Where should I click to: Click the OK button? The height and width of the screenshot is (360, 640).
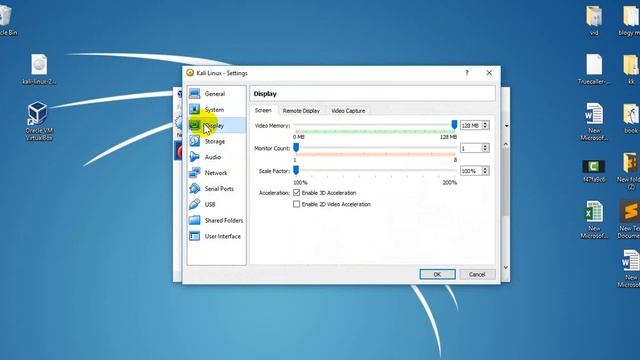pos(437,274)
